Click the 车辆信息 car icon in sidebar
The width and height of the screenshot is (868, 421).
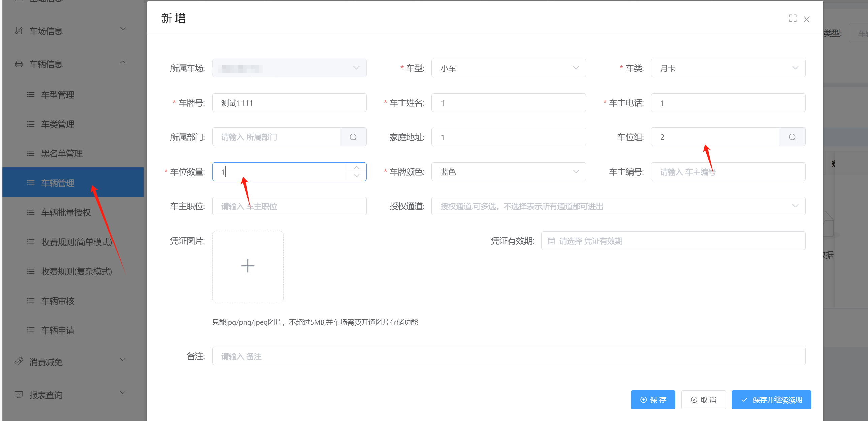19,64
